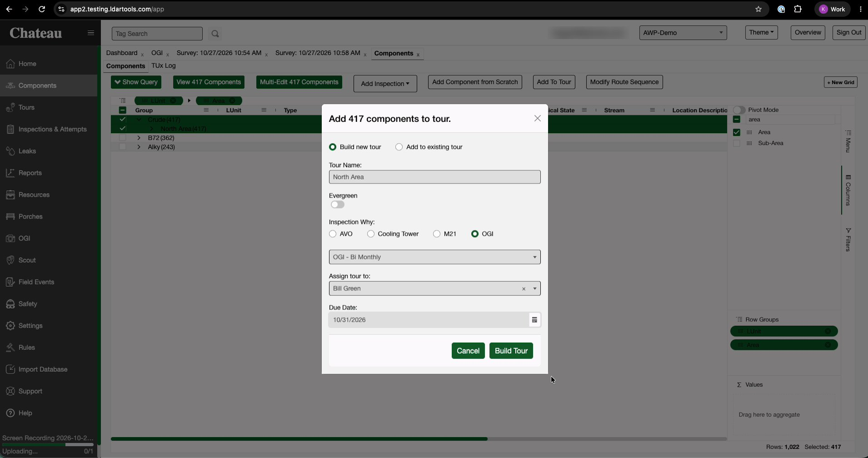Click the tag search magnifier icon
The image size is (868, 458).
coord(215,34)
